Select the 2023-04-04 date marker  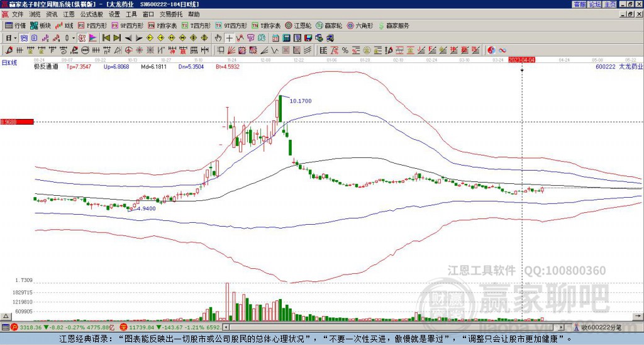522,60
